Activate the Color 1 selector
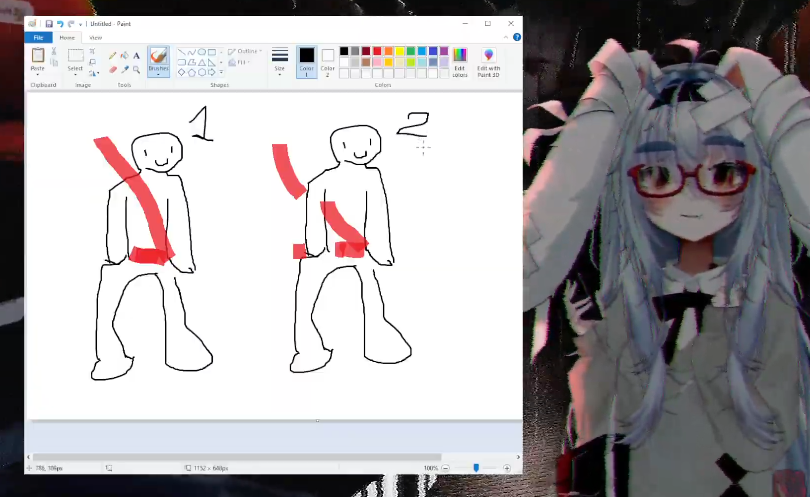810x497 pixels. [x=306, y=60]
